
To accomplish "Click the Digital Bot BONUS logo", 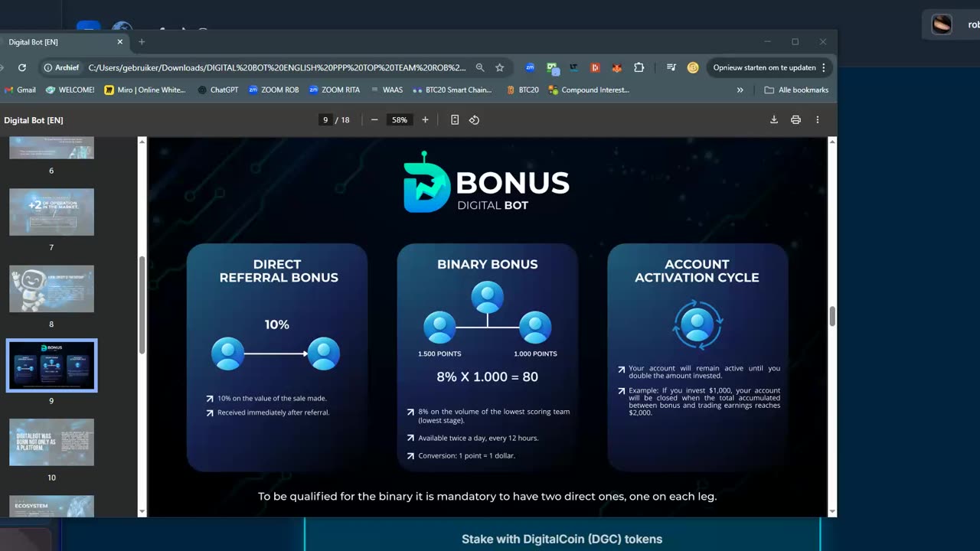I will click(x=487, y=183).
